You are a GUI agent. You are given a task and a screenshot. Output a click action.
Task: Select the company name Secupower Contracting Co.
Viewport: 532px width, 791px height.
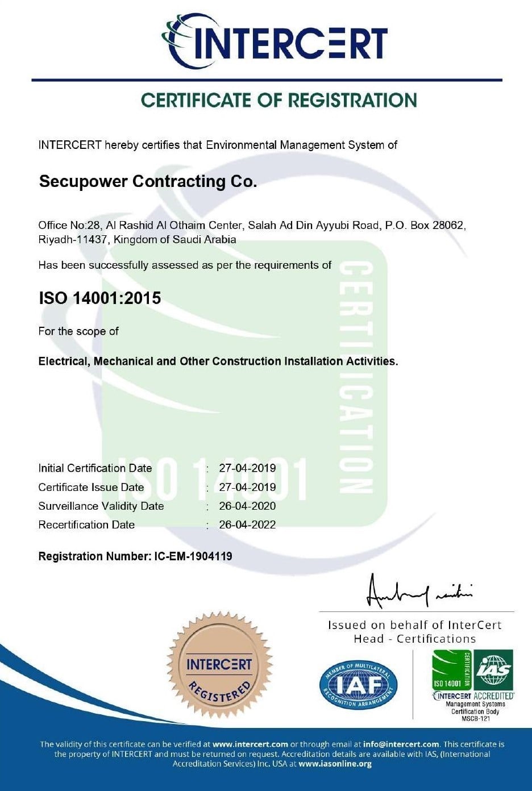pyautogui.click(x=148, y=181)
